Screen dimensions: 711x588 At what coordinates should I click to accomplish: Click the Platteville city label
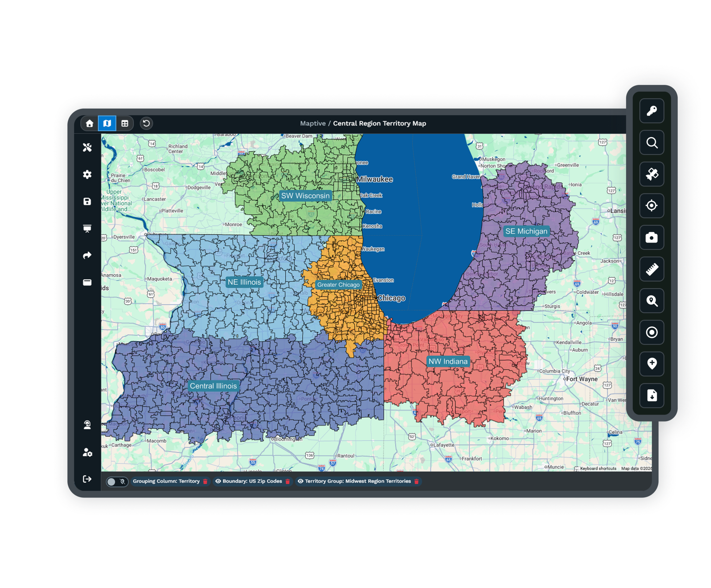tap(172, 210)
